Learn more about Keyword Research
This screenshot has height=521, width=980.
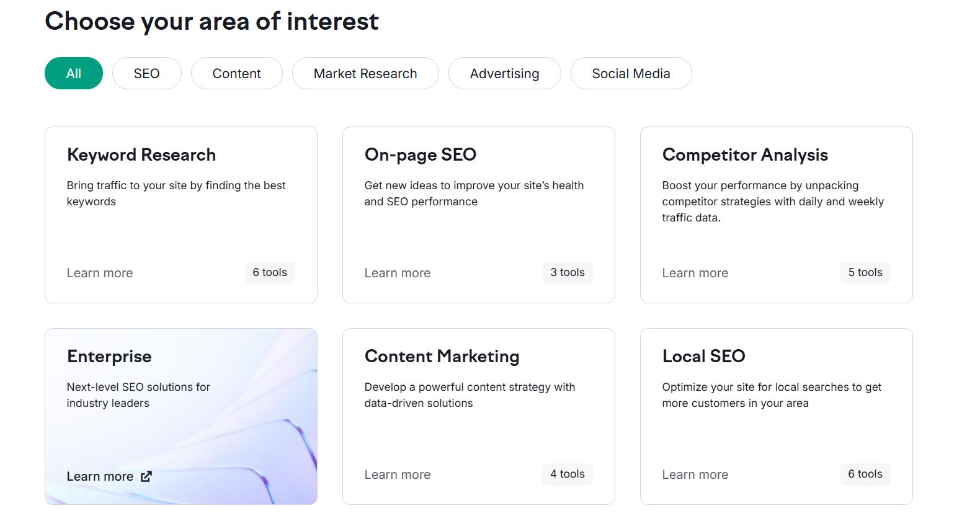(99, 273)
